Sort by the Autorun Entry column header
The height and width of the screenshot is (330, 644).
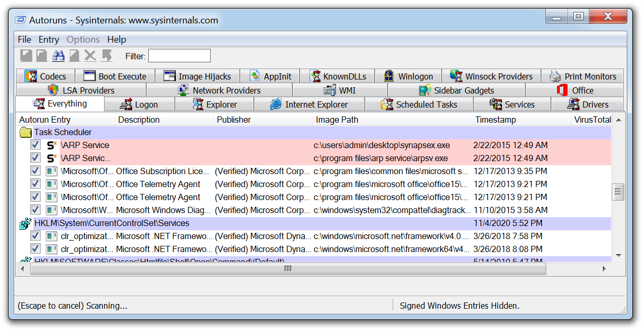pos(66,120)
